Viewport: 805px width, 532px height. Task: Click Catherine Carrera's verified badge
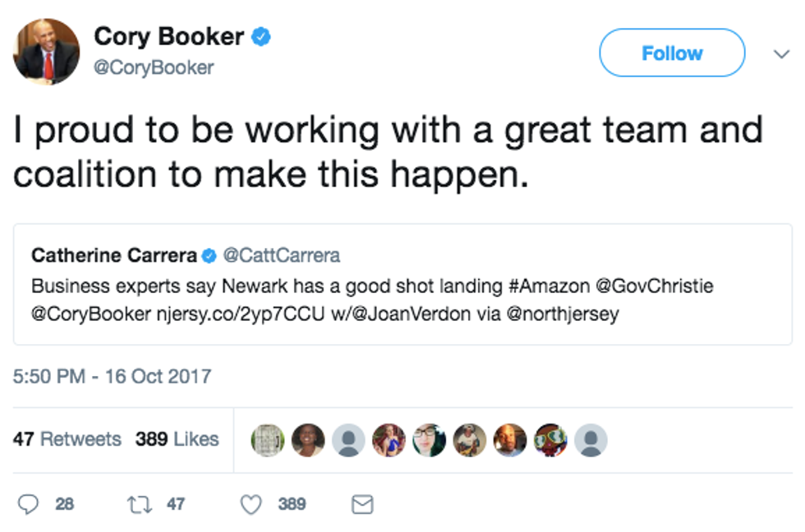click(x=209, y=257)
